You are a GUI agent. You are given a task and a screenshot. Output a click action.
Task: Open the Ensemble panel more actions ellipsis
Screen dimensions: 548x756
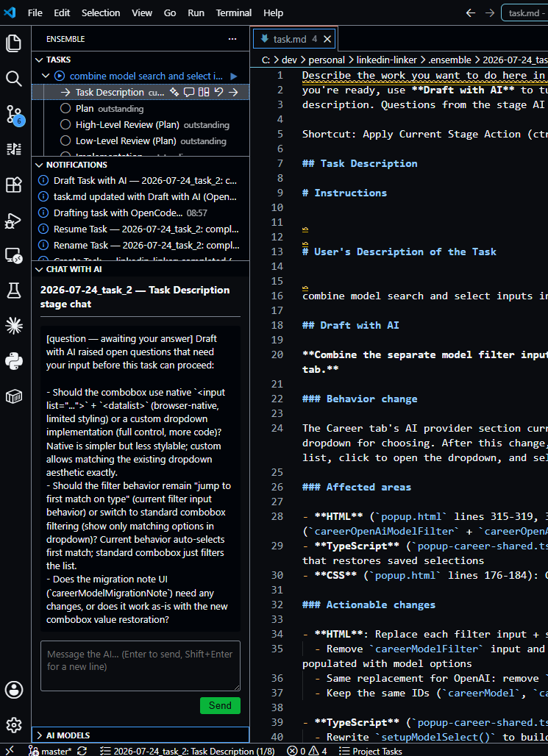[232, 39]
